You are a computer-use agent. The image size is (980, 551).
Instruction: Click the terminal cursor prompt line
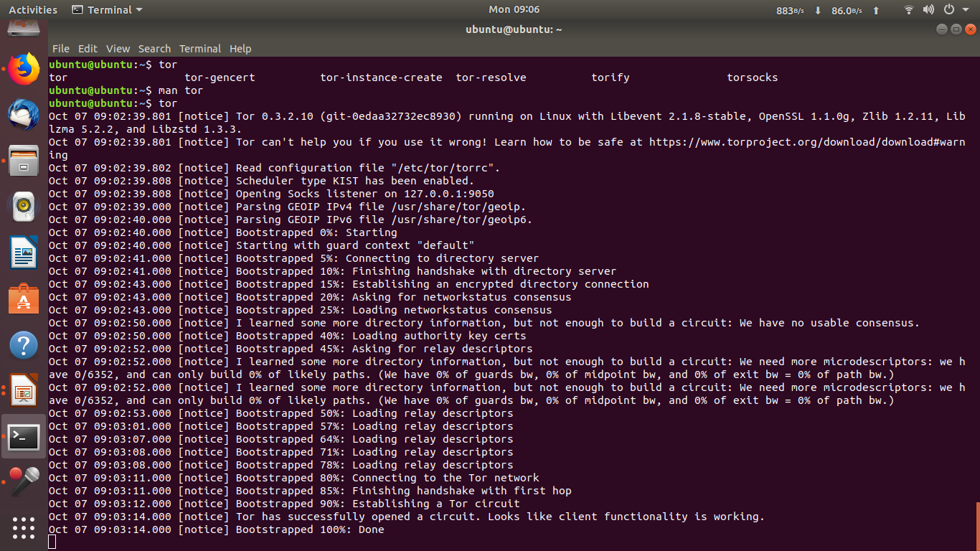click(52, 542)
